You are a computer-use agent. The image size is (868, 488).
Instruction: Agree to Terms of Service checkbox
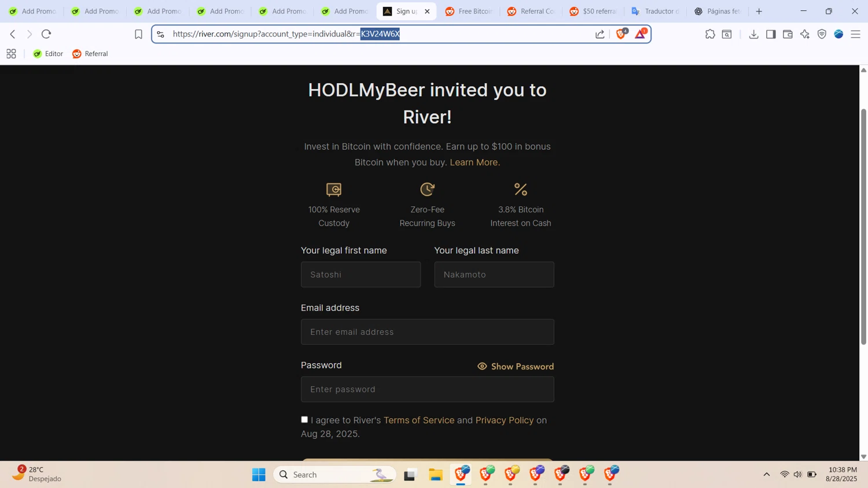pos(304,420)
